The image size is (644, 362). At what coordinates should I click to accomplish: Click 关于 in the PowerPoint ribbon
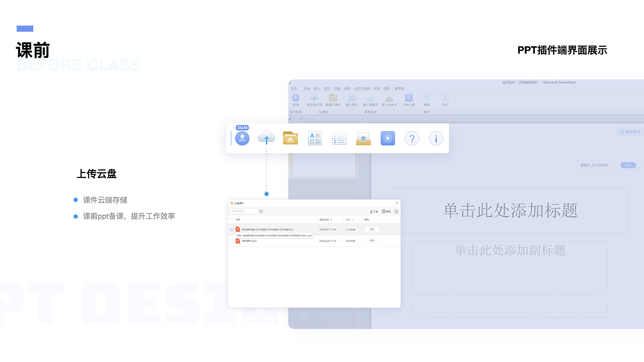445,101
